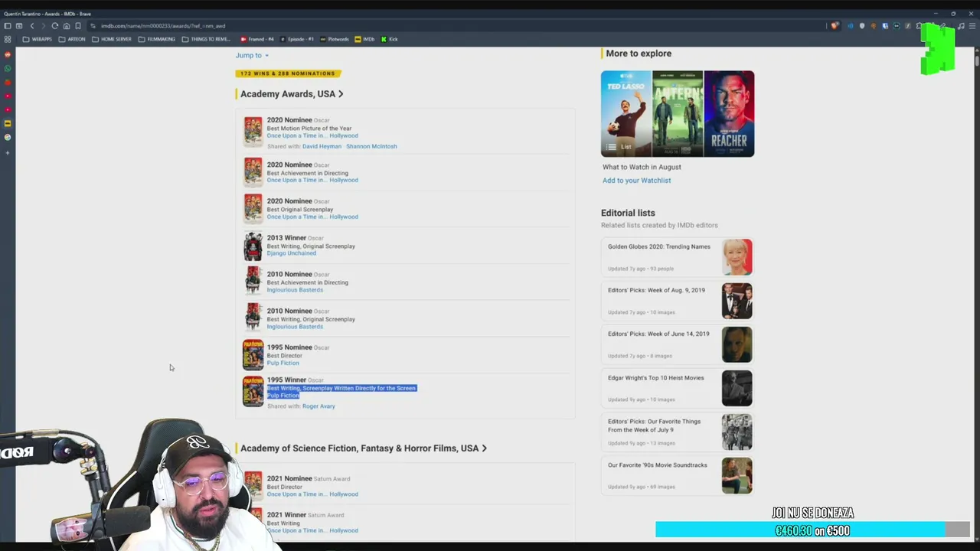Click the 172 wins & 288 nominations badge
This screenshot has height=551, width=980.
click(288, 73)
